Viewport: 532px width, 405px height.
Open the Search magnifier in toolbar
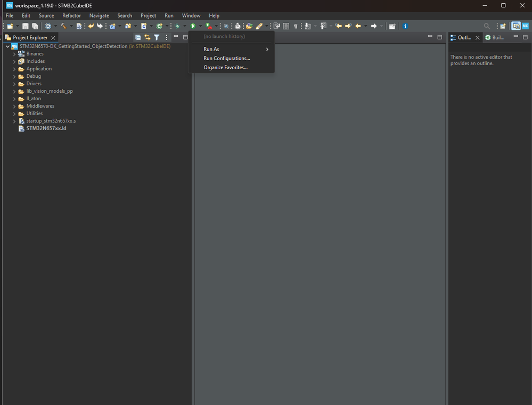click(x=487, y=26)
